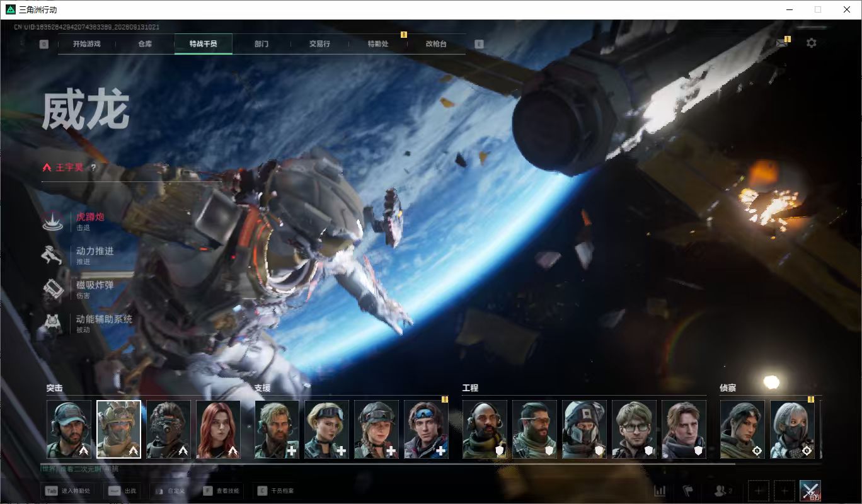Click the 支援 class heading

[262, 388]
